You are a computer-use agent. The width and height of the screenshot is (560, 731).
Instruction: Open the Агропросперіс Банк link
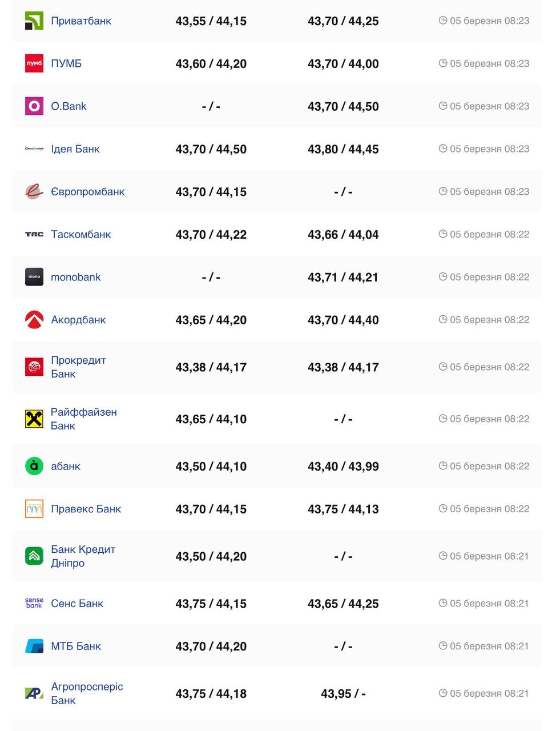pos(87,693)
